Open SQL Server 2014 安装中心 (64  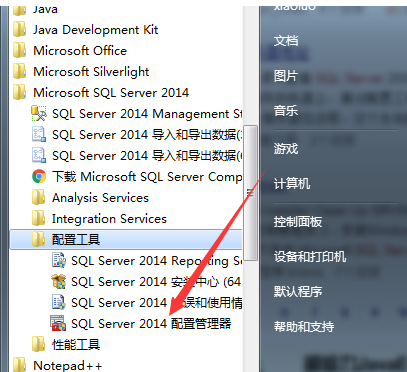(x=156, y=282)
